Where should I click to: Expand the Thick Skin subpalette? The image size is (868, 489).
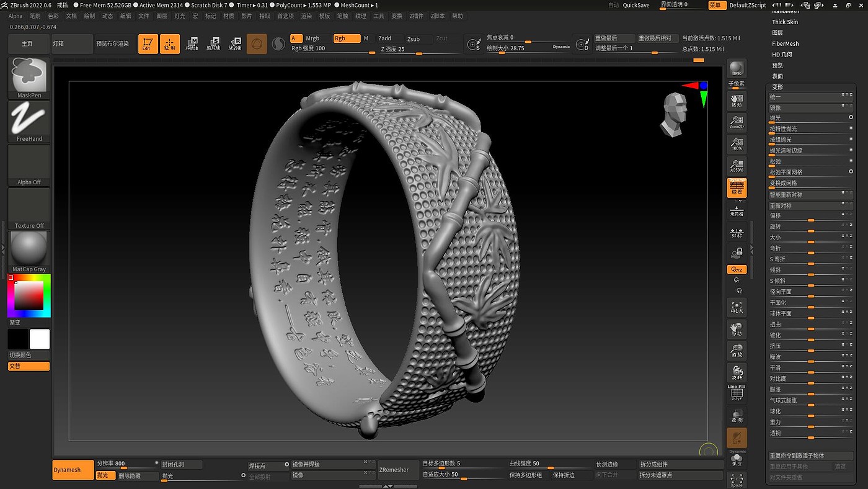tap(785, 22)
